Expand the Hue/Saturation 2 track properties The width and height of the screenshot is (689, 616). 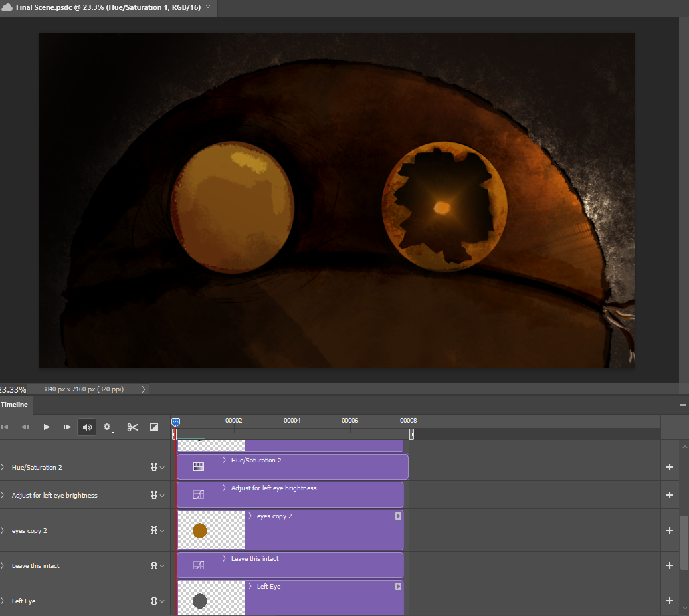pos(3,468)
